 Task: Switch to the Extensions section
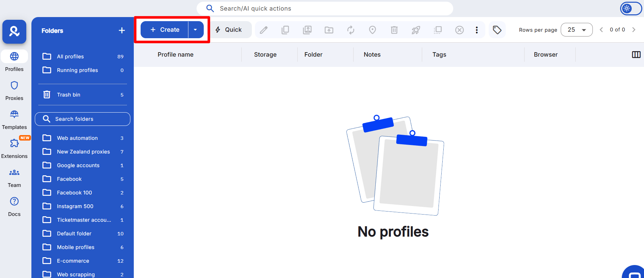(x=14, y=148)
